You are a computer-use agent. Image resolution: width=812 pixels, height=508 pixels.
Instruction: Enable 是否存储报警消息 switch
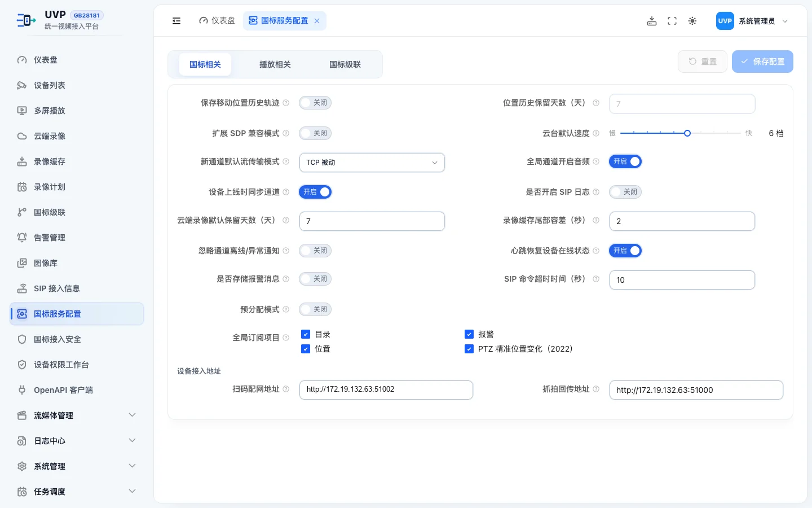[x=315, y=279]
